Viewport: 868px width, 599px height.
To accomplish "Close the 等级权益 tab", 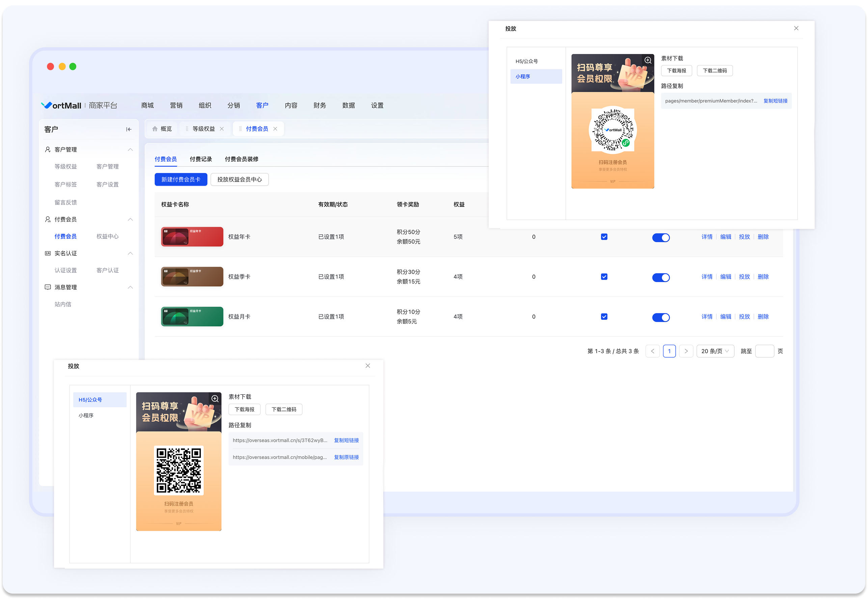I will pos(222,129).
